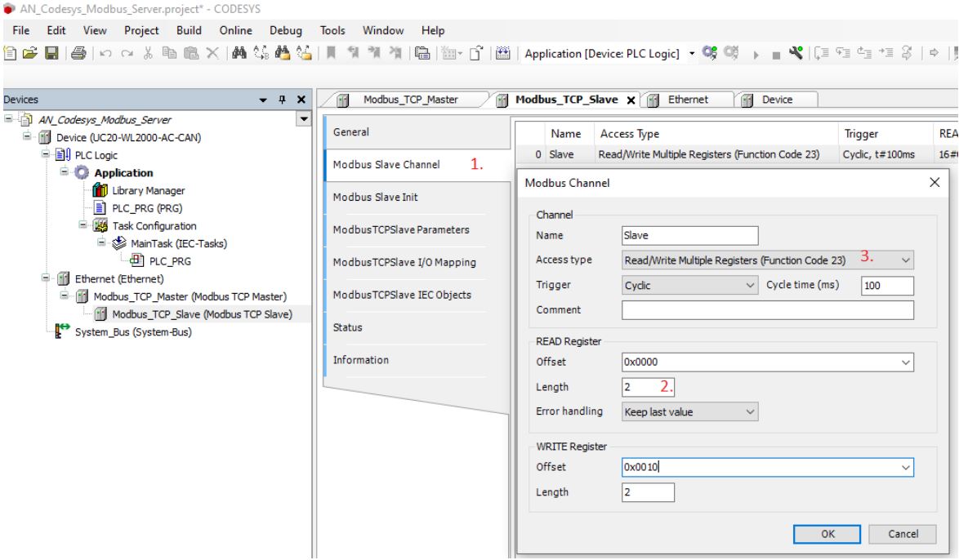Click the Toggle Bookmark flag icon
Screen dimensions: 959x560
pos(331,53)
